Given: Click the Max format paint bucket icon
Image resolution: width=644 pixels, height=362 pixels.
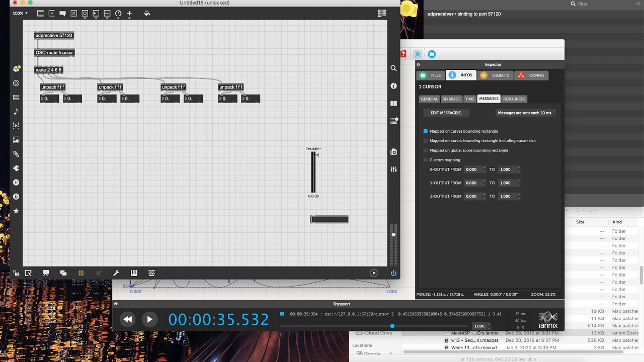Looking at the screenshot, I should click(x=147, y=13).
